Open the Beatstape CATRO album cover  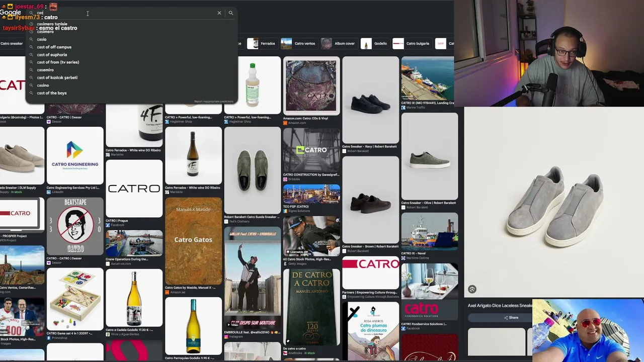pos(75,226)
